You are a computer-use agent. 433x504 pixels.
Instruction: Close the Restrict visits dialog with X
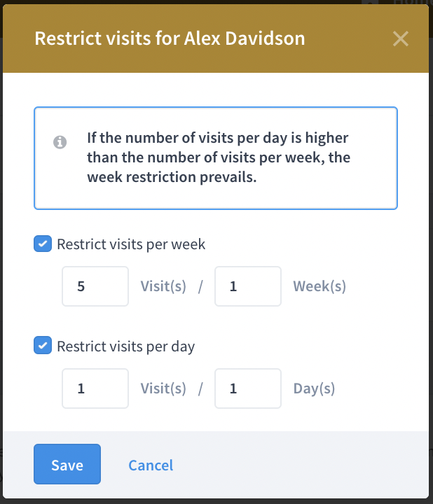[x=401, y=38]
